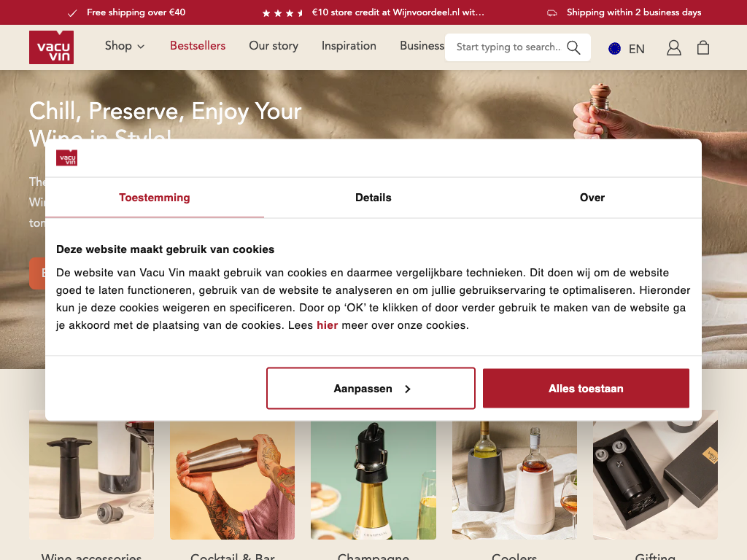Follow the 'hier' cookies link
Image resolution: width=747 pixels, height=560 pixels.
pos(328,325)
